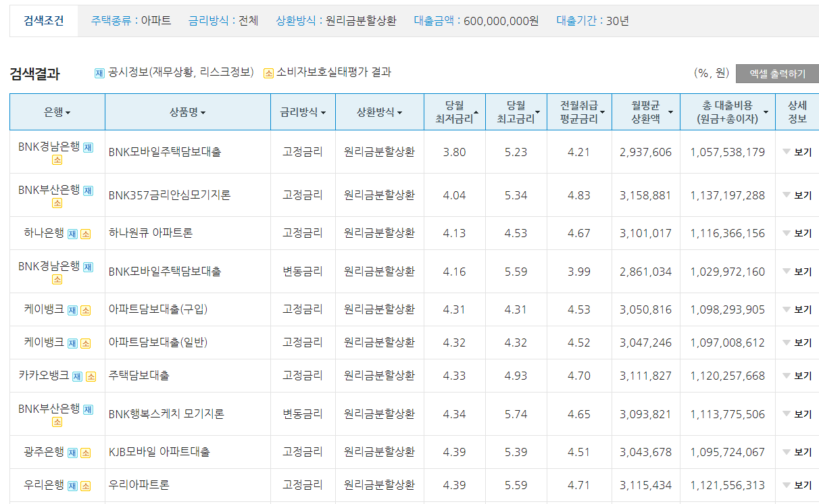This screenshot has height=504, width=819.
Task: Click the 재 disclosure icon for BNK경남은행 고정금리 row
Action: click(88, 147)
